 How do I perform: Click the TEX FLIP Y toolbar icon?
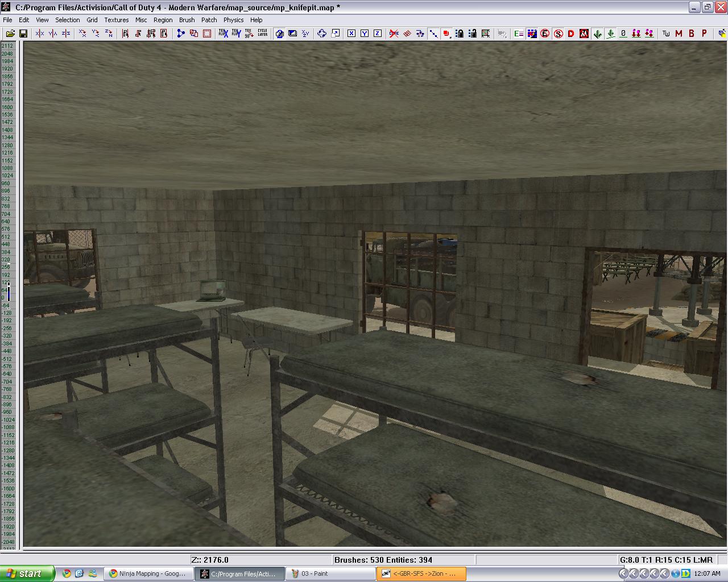pos(236,34)
